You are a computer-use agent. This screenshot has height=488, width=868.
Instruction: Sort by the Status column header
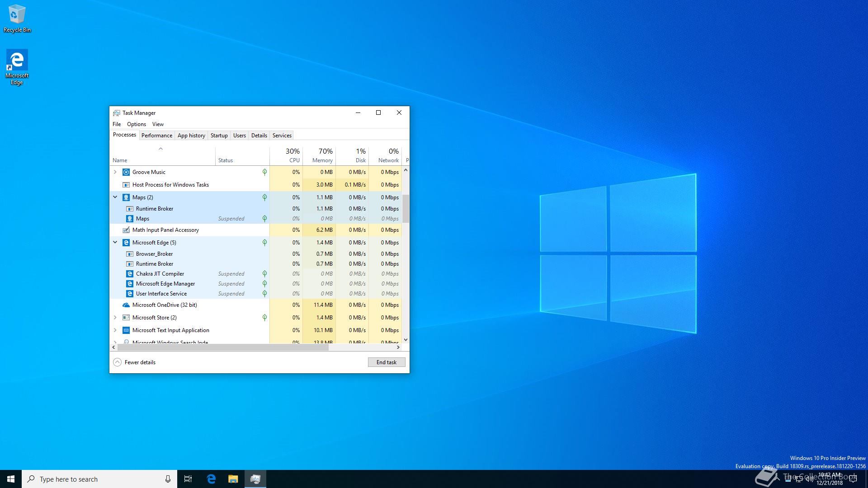pos(243,156)
